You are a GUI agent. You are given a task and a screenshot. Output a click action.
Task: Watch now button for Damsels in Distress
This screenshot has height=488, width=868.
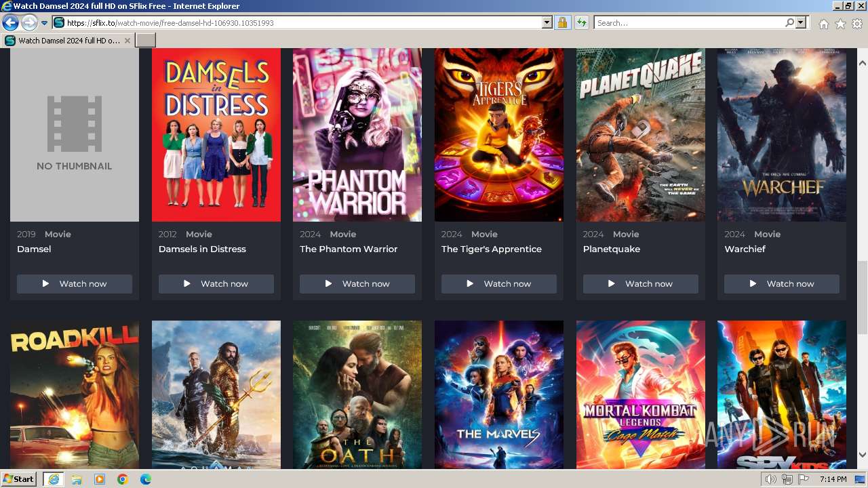[x=216, y=284]
